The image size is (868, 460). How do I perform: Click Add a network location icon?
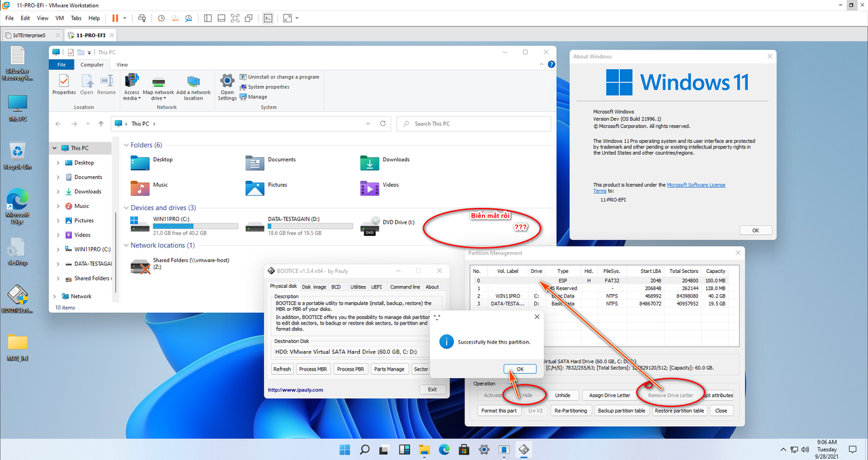(x=193, y=88)
